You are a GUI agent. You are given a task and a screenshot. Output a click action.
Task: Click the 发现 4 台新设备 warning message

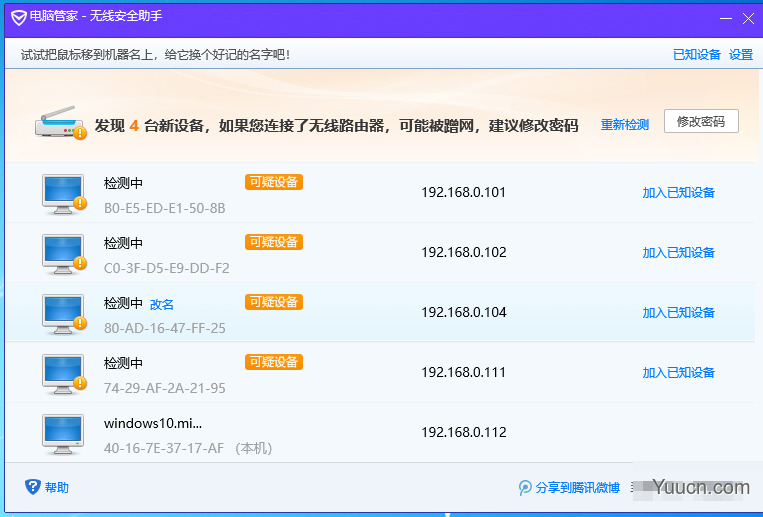pos(336,126)
